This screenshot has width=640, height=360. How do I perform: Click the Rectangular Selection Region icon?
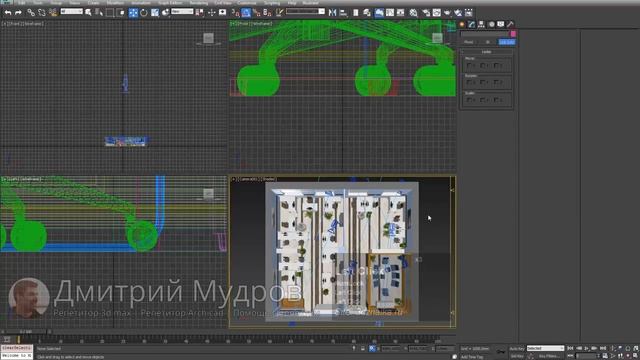[110, 13]
